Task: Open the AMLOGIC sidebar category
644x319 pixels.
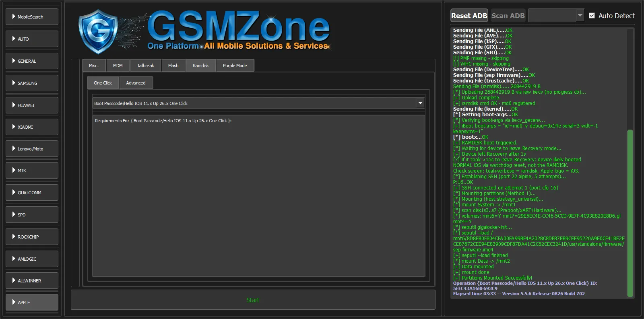Action: click(32, 259)
